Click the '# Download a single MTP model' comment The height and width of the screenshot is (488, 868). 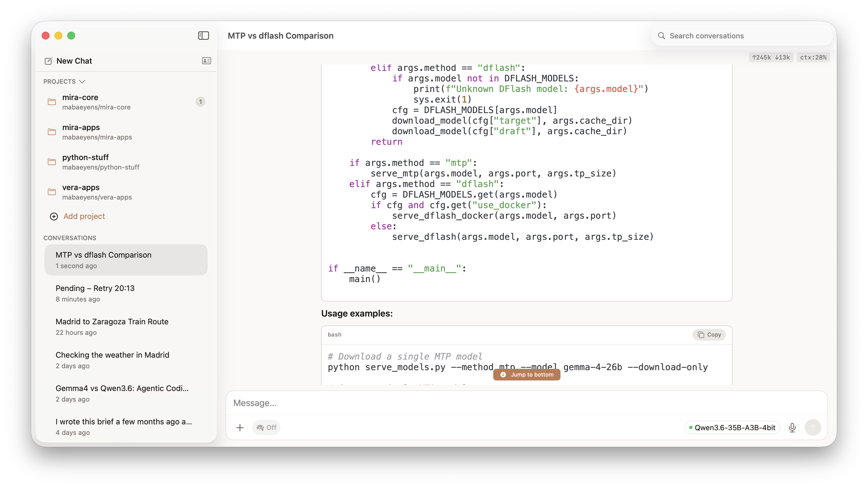[x=405, y=356]
